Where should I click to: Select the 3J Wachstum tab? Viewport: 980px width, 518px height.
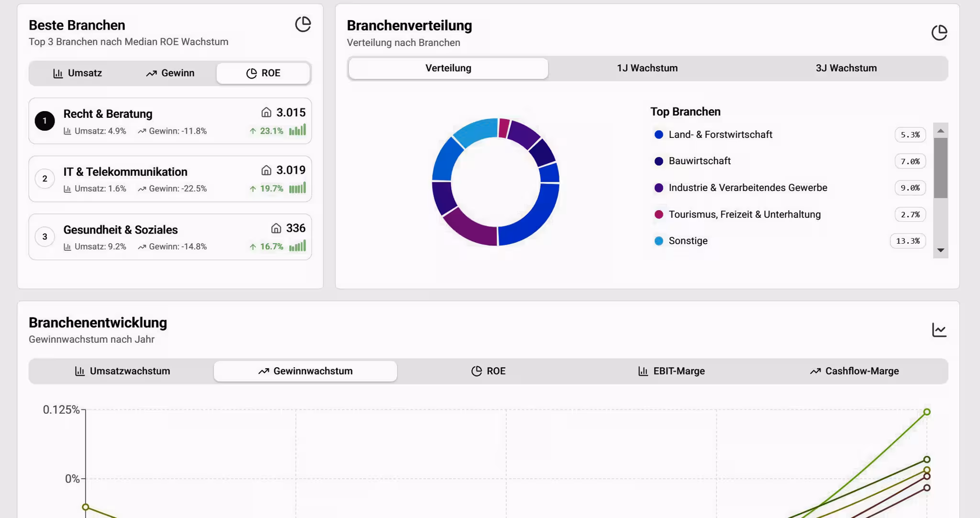(846, 68)
